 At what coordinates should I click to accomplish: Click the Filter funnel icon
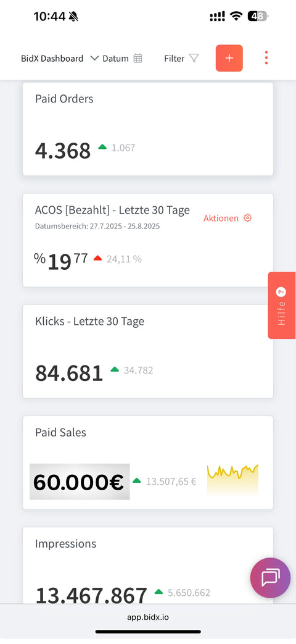(x=194, y=58)
